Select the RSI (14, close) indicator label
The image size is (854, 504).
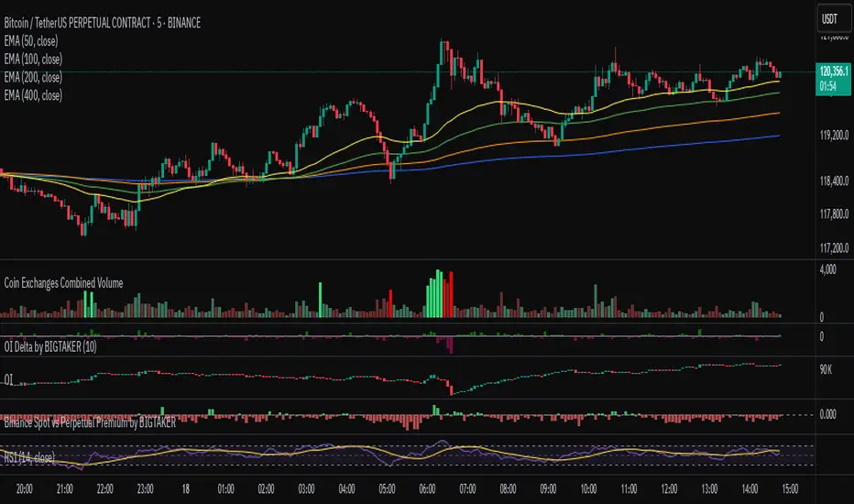click(29, 457)
